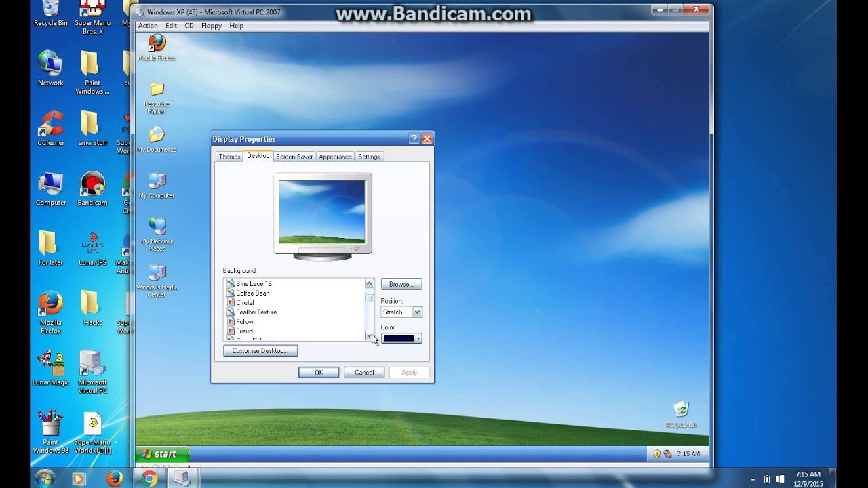This screenshot has height=488, width=868.
Task: Open the Computer icon on the host desktop
Action: (51, 188)
